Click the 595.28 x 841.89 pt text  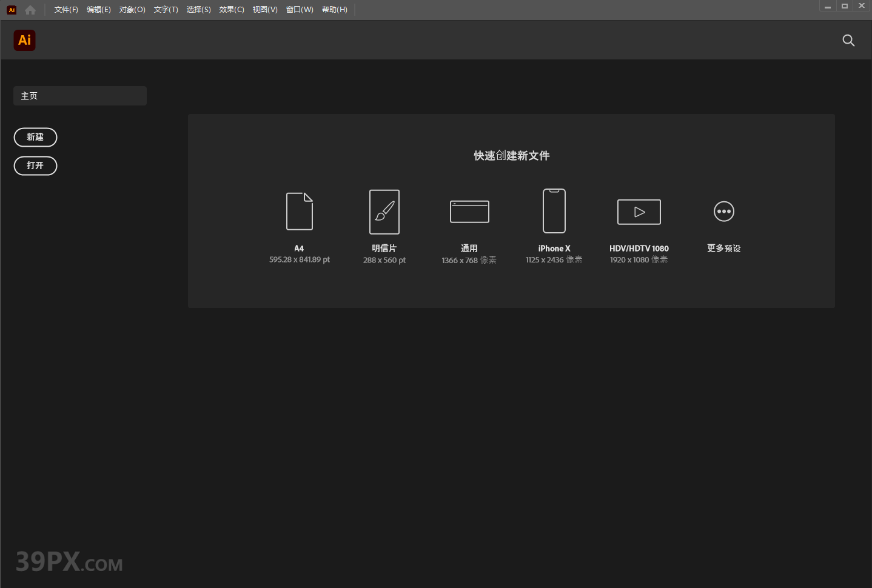click(x=300, y=259)
